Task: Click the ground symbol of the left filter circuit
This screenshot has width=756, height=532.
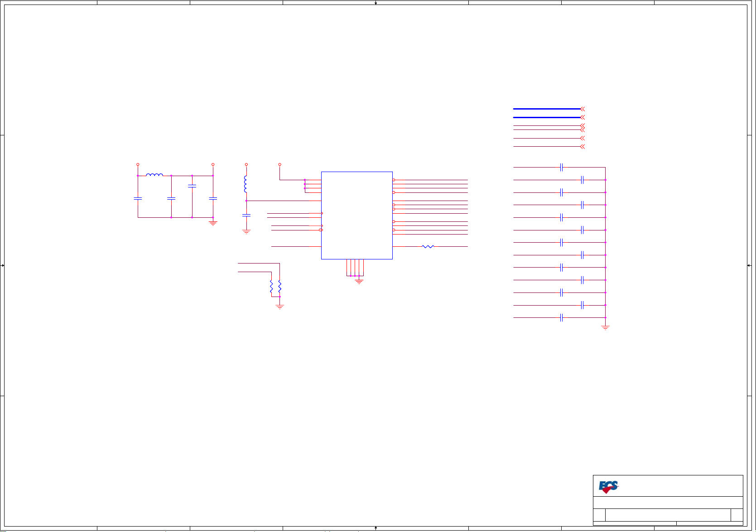Action: pos(213,223)
